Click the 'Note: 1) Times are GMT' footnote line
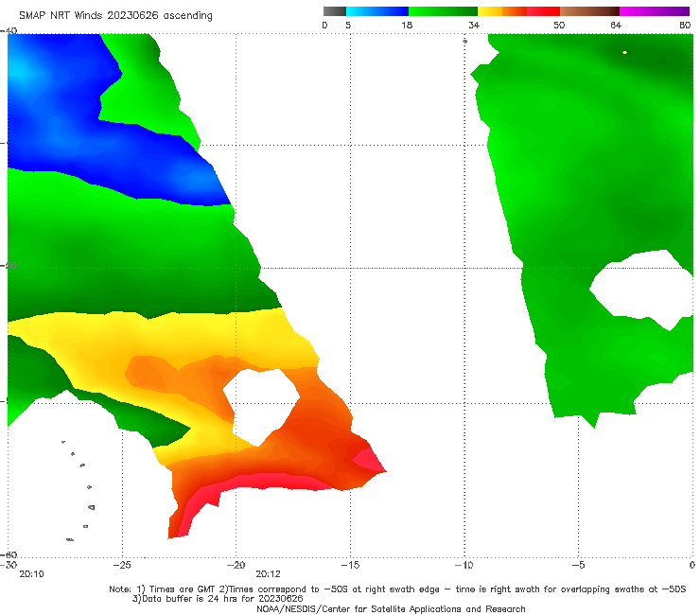The width and height of the screenshot is (700, 615). (x=397, y=589)
